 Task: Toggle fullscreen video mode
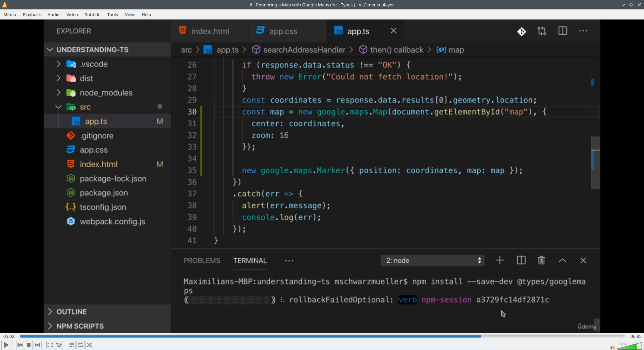click(x=50, y=345)
